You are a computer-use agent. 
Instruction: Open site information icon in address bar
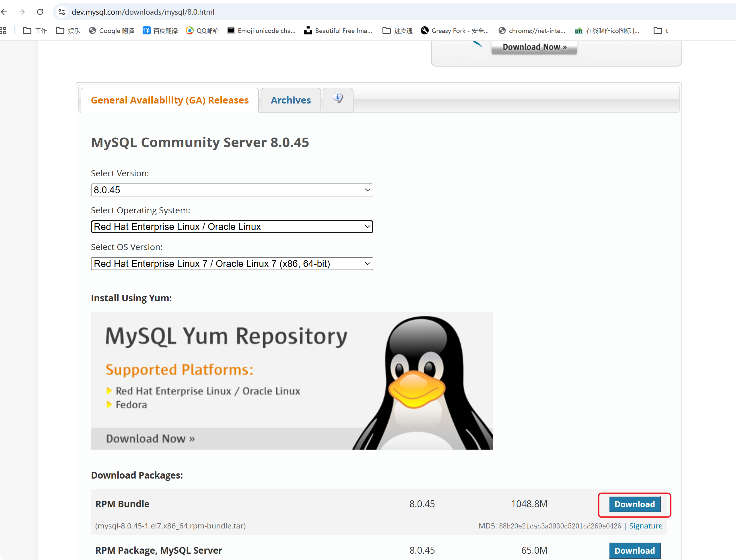(x=62, y=12)
